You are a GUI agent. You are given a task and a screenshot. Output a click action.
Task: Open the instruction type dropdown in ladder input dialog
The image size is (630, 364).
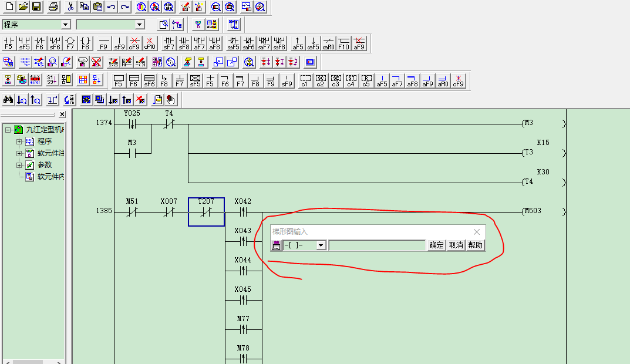point(321,245)
